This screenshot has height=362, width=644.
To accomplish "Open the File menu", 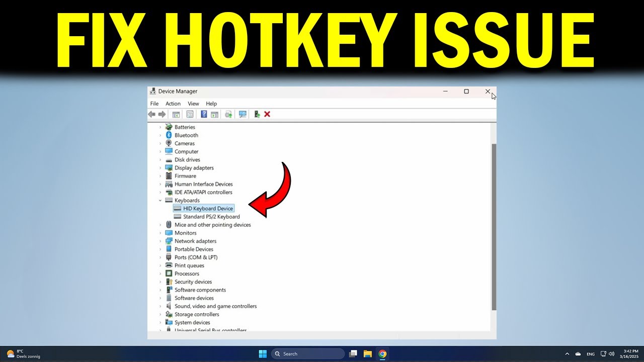I will [x=154, y=104].
